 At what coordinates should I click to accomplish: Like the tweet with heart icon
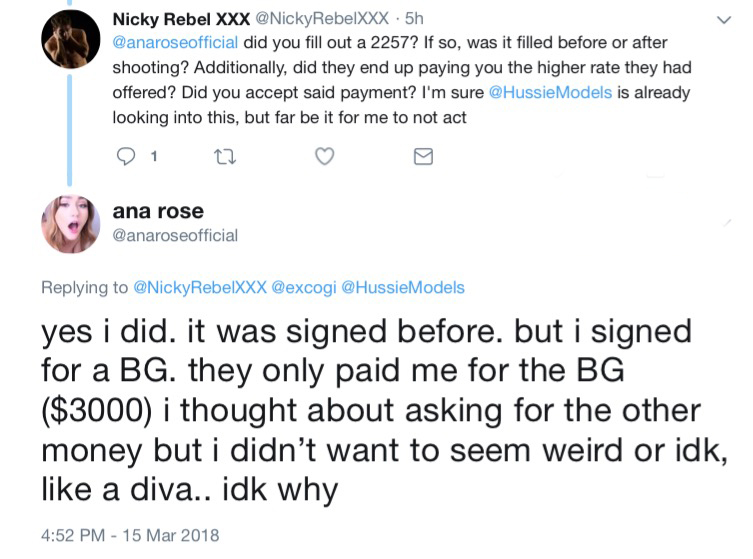(x=325, y=157)
